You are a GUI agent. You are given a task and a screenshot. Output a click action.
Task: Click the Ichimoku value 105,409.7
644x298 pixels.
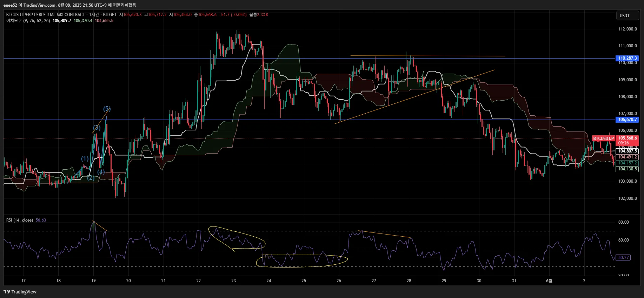click(62, 21)
